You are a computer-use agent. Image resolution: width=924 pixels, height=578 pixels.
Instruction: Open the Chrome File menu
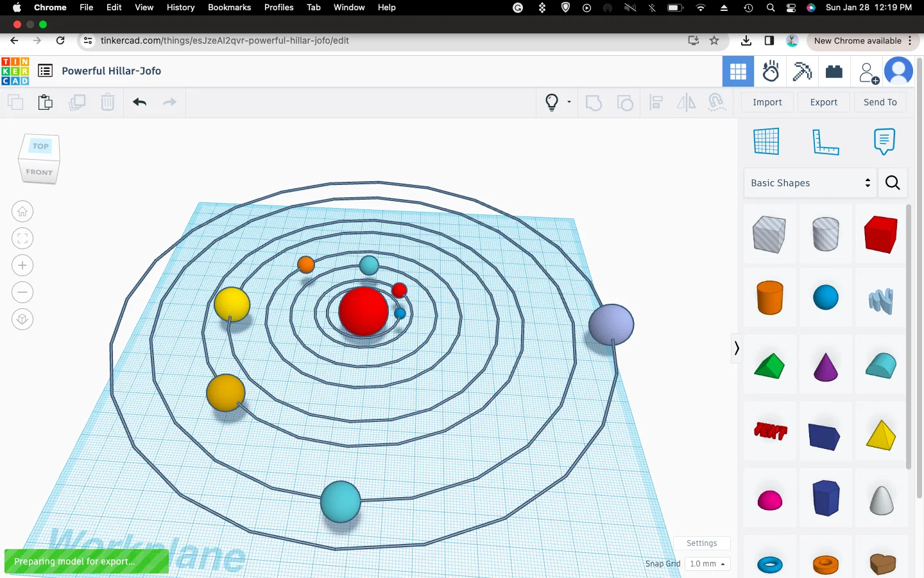[87, 7]
